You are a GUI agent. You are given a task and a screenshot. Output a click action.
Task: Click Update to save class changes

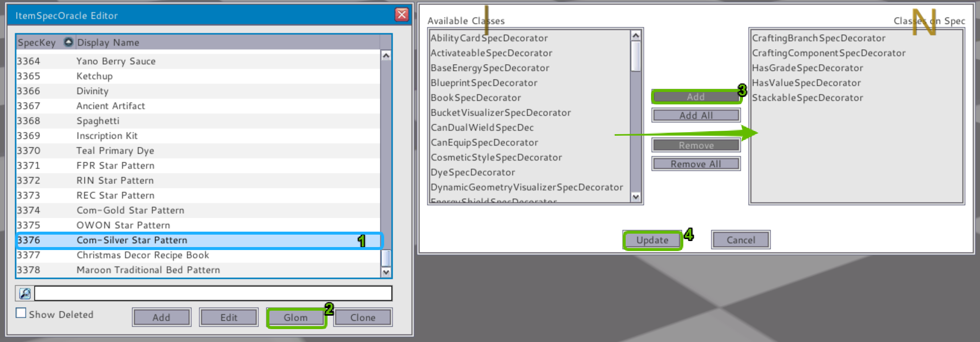tap(652, 240)
